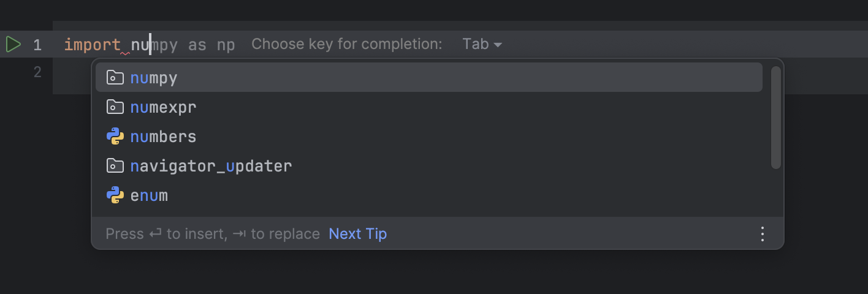
Task: Choose the enum completion entry
Action: pos(429,195)
